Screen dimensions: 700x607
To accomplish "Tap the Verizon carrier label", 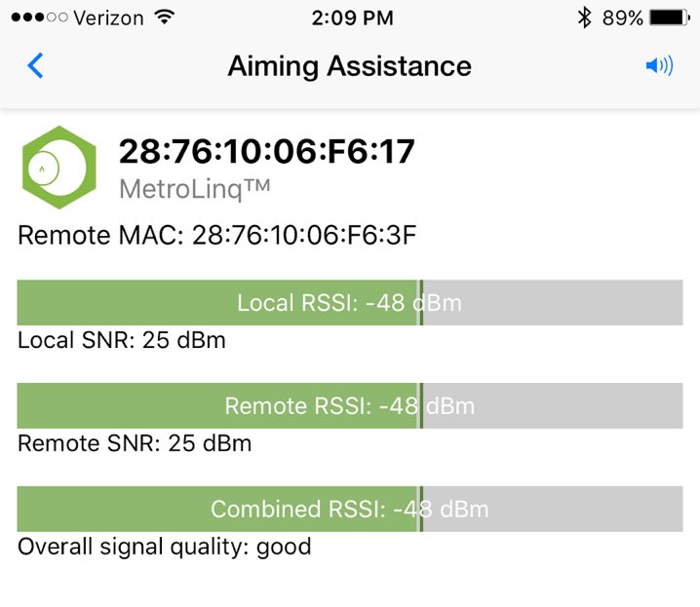I will tap(111, 18).
